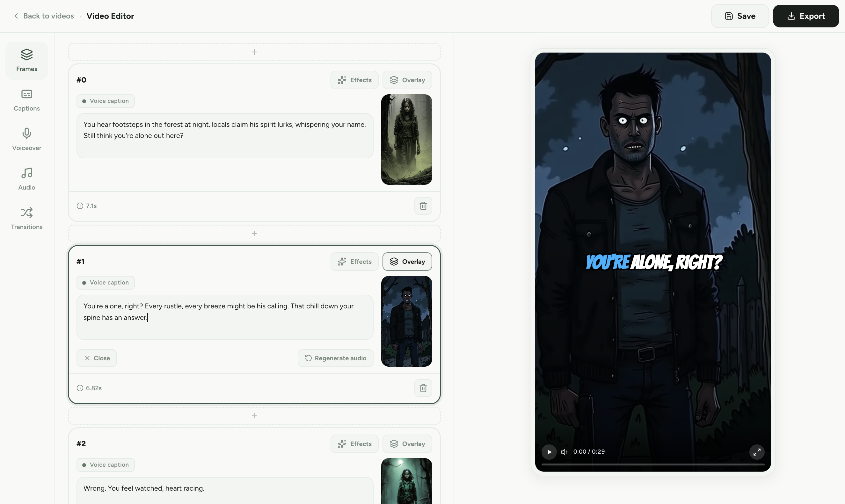Open Overlay for frame #2
This screenshot has height=504, width=845.
(x=407, y=444)
